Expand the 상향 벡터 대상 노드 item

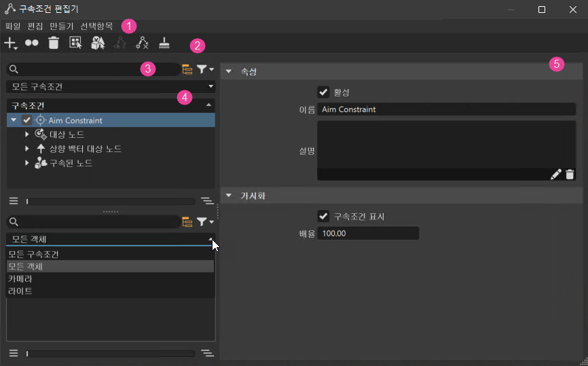tap(27, 149)
